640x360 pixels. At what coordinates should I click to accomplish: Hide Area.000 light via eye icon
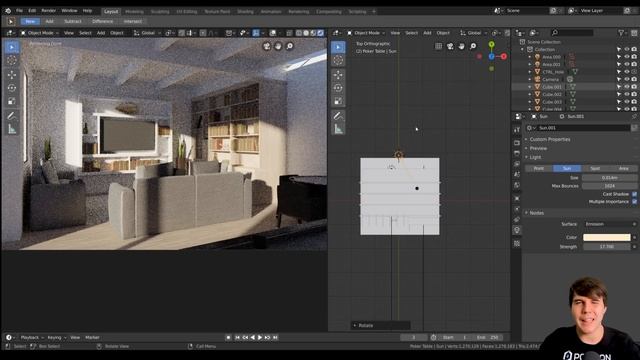click(627, 57)
